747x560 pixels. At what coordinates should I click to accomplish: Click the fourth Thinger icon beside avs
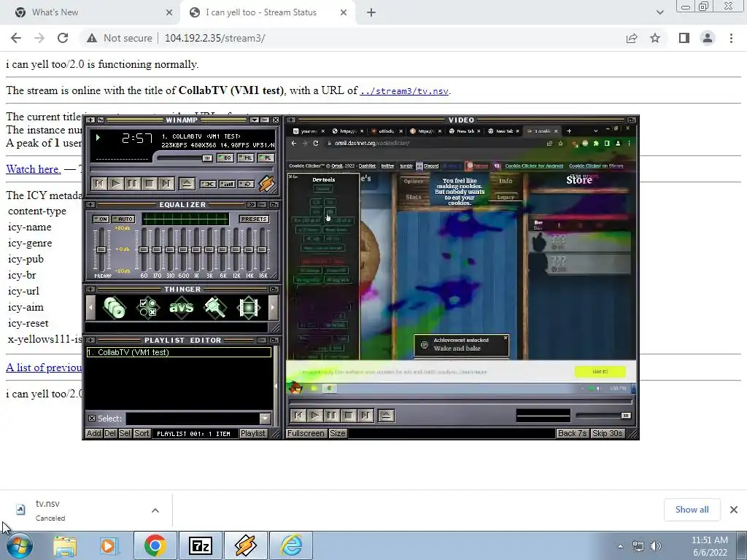[215, 308]
